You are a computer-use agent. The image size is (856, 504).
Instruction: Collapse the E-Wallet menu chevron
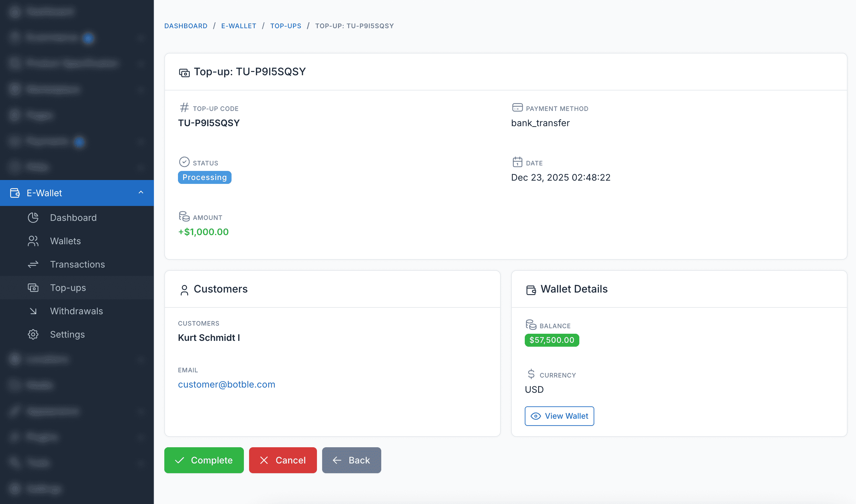[141, 193]
